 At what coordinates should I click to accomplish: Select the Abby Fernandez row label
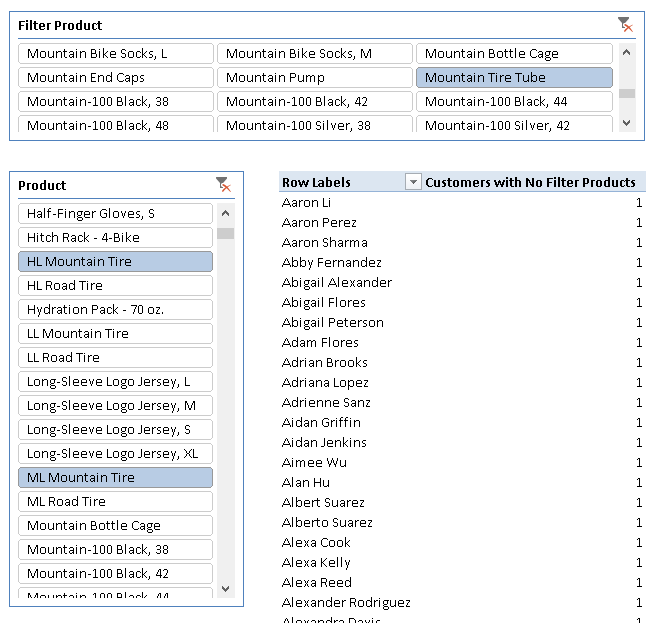pyautogui.click(x=332, y=263)
